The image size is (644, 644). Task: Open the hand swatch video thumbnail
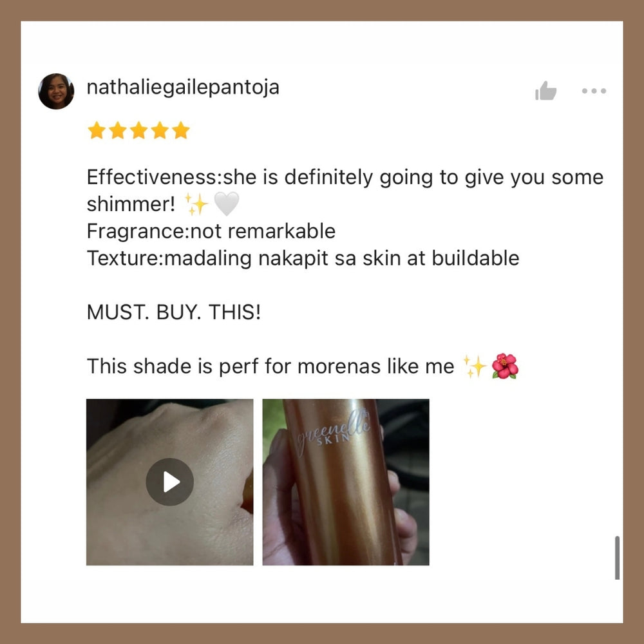tap(169, 482)
